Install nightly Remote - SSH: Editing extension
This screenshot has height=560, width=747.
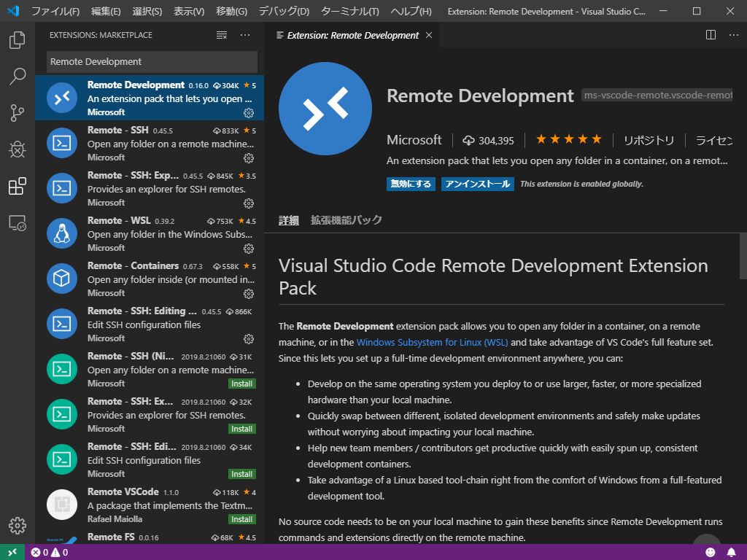pyautogui.click(x=242, y=474)
